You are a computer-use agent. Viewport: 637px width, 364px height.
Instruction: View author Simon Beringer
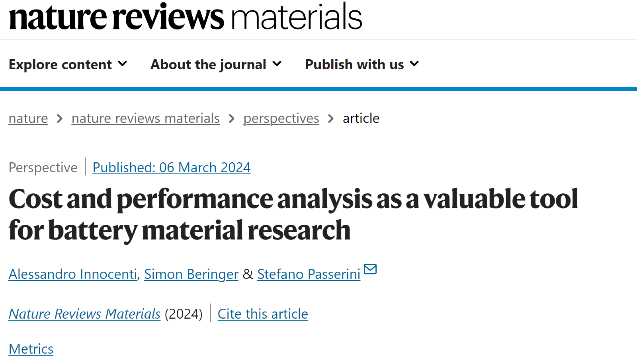(x=191, y=274)
